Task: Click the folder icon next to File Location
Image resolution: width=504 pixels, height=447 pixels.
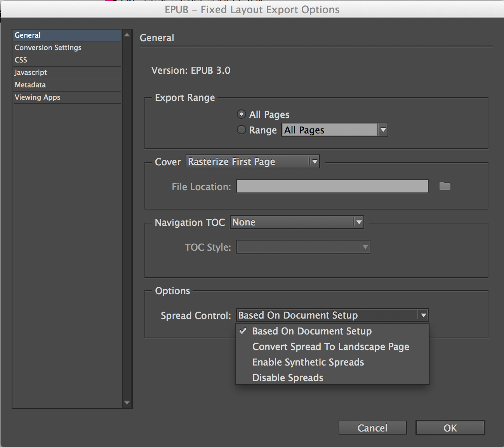Action: 445,187
